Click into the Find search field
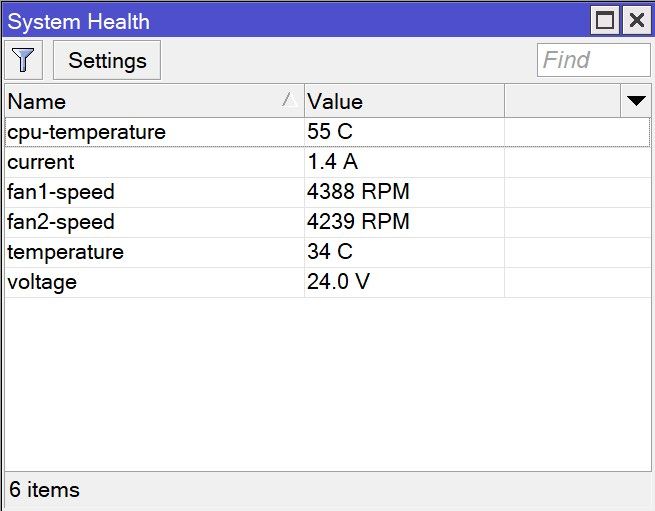Screen dimensions: 655x511 pyautogui.click(x=593, y=60)
